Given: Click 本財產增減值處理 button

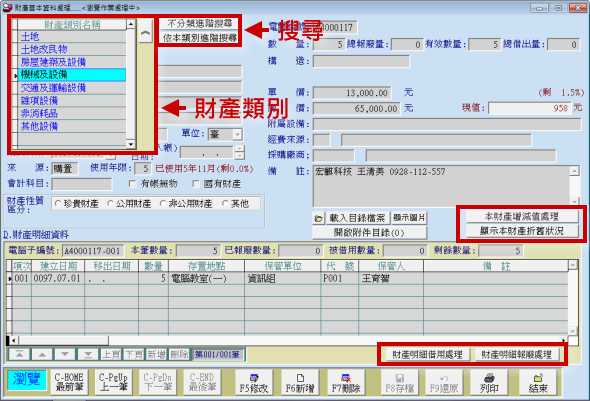Looking at the screenshot, I should click(522, 216).
